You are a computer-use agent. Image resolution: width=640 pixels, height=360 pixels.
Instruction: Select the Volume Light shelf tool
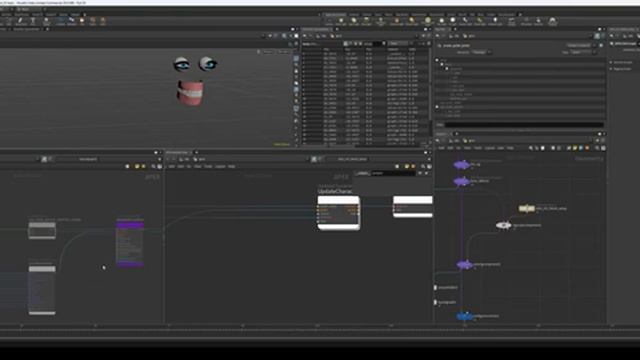coord(396,21)
